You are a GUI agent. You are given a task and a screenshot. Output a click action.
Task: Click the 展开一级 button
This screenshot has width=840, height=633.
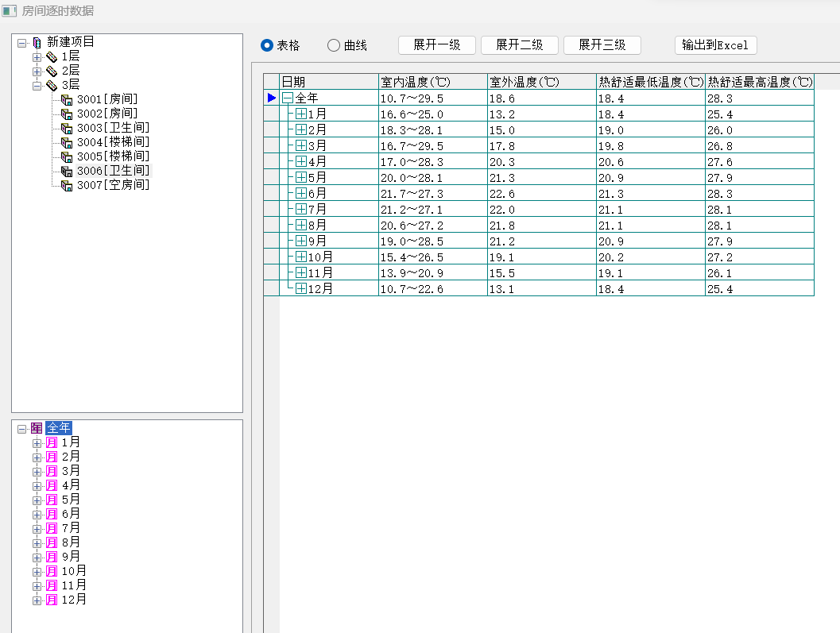click(x=436, y=45)
